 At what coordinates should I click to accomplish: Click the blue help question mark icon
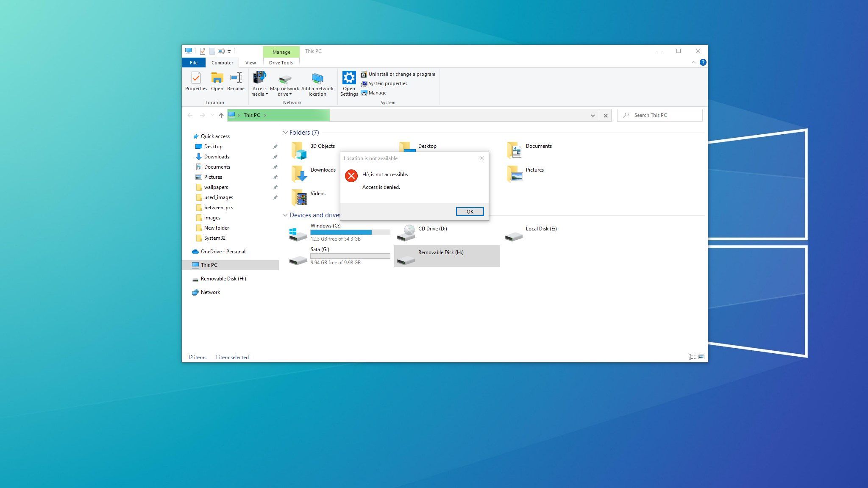[x=703, y=62]
